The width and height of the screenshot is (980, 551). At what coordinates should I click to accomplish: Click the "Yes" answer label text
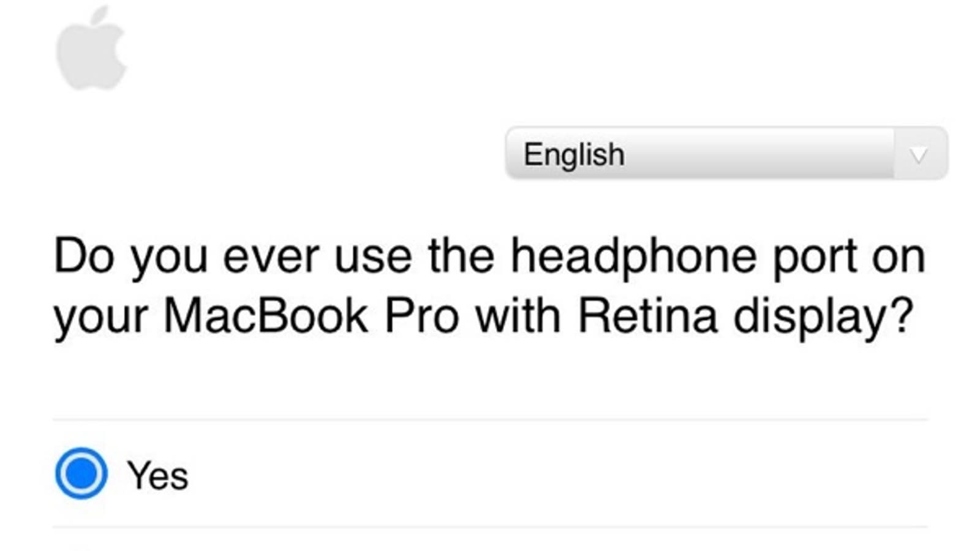click(157, 476)
